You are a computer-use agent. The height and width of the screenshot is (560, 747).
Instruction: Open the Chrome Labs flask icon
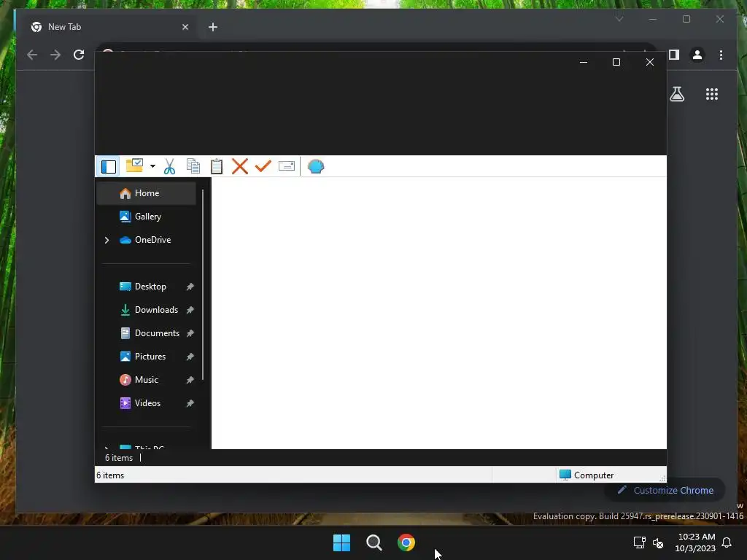[x=677, y=94]
